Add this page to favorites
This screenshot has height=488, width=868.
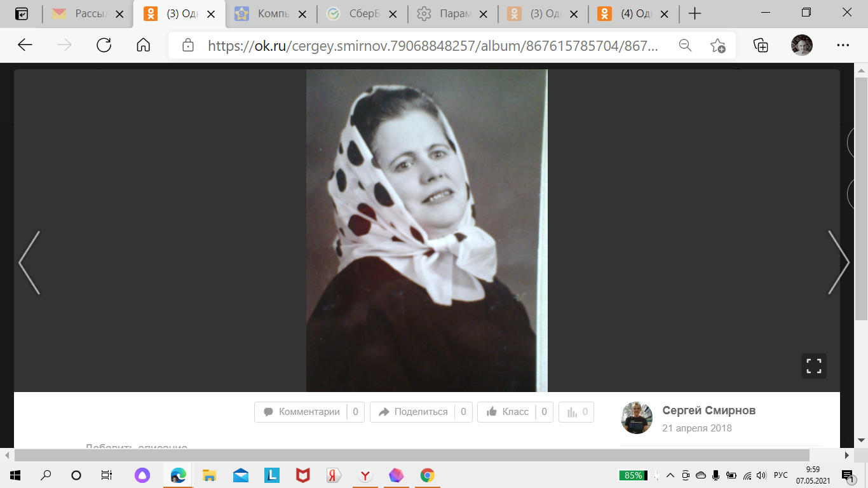coord(717,45)
